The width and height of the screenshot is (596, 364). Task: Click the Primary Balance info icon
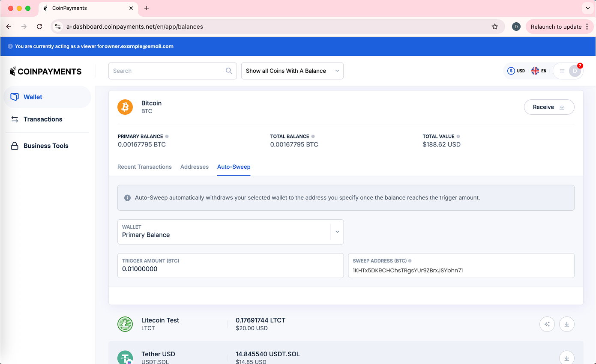167,137
